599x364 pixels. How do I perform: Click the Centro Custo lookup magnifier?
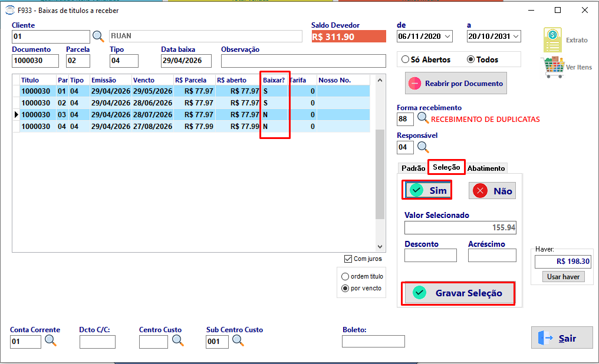click(x=178, y=340)
